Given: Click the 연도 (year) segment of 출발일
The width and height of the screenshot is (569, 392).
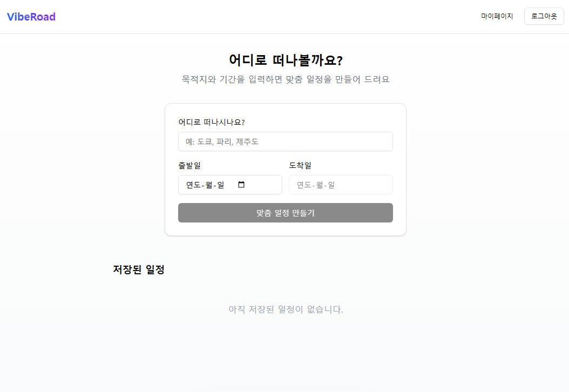Looking at the screenshot, I should (x=192, y=185).
